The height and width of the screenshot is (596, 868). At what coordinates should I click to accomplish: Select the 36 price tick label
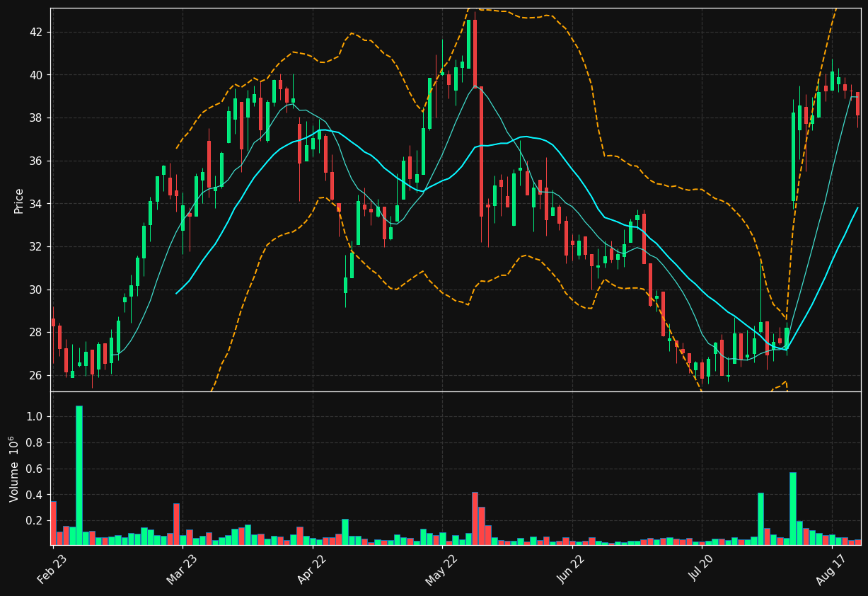(x=36, y=161)
